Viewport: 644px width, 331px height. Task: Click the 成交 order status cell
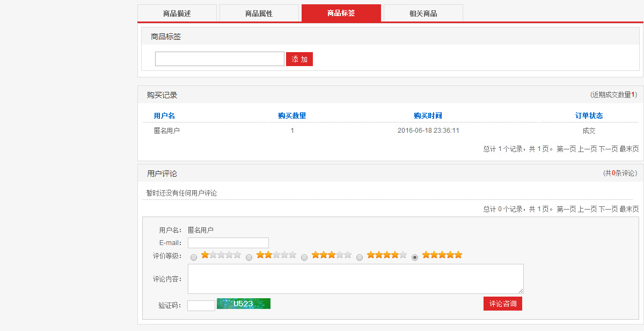tap(589, 131)
